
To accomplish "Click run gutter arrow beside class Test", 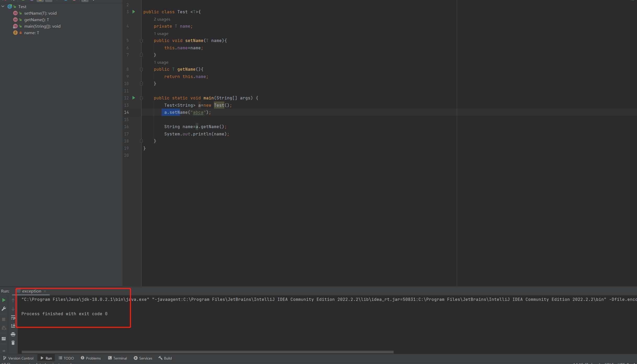I will click(x=134, y=12).
